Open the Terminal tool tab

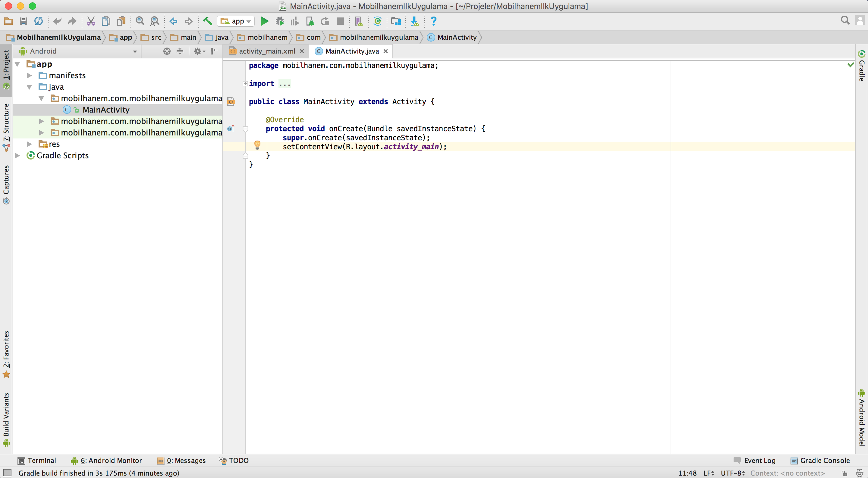pyautogui.click(x=37, y=461)
